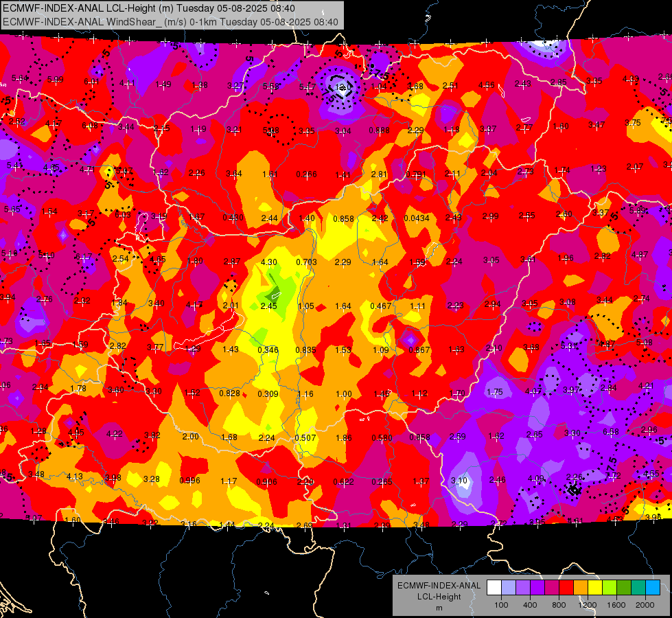This screenshot has width=672, height=618.
Task: Select the red legend color swatch
Action: point(566,587)
